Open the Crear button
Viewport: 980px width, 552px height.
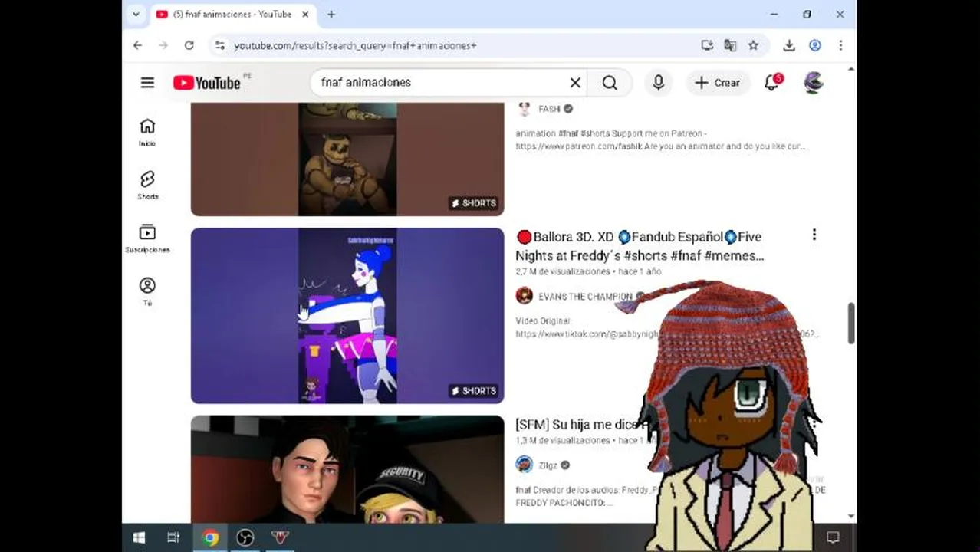pyautogui.click(x=718, y=83)
